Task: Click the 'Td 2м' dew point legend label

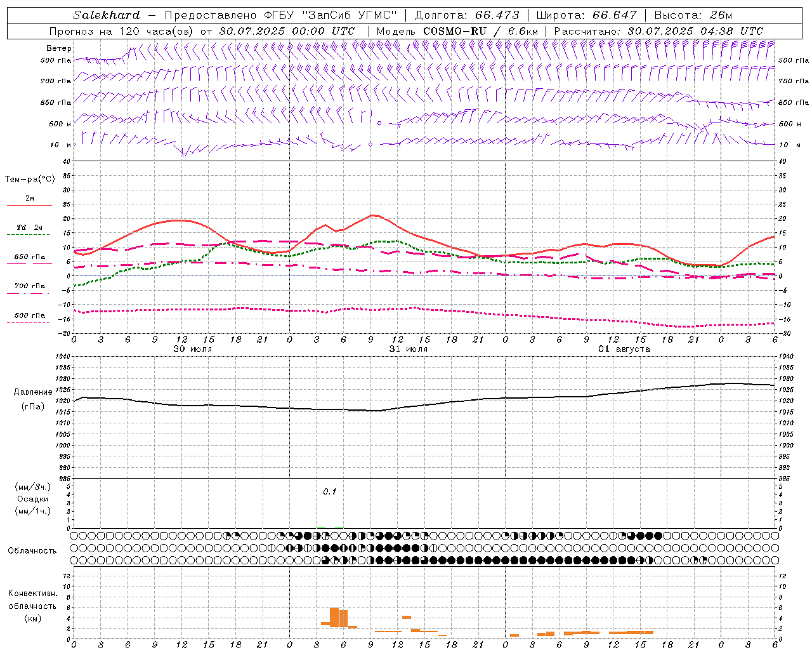Action: 30,227
